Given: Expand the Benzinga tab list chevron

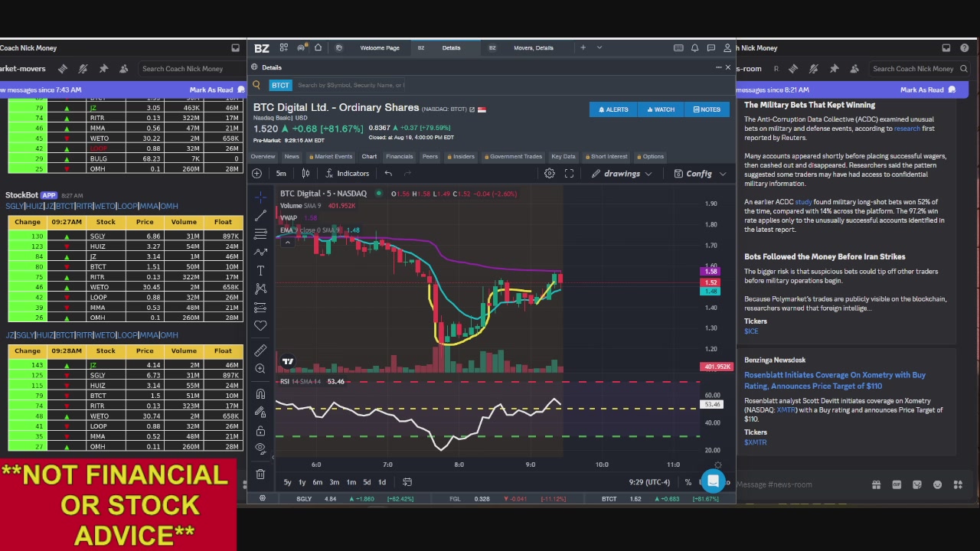Looking at the screenshot, I should pos(599,47).
